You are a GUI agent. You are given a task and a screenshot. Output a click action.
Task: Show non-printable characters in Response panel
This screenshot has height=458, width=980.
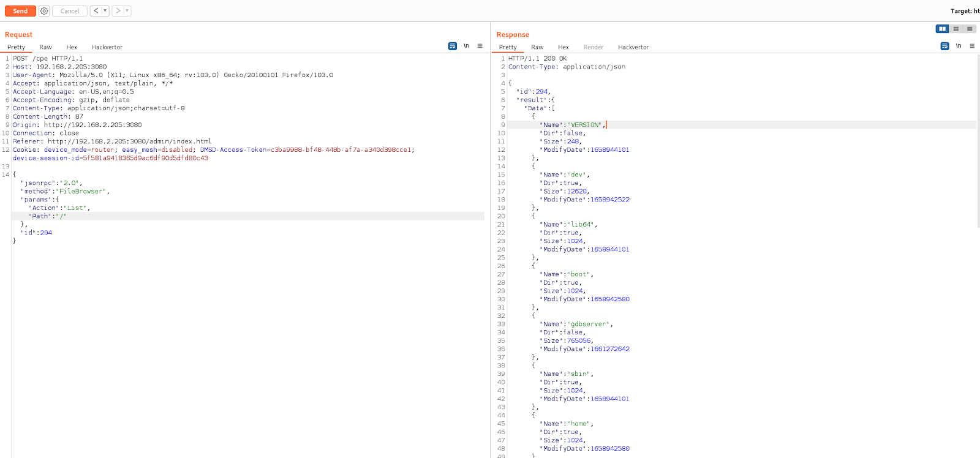point(959,46)
